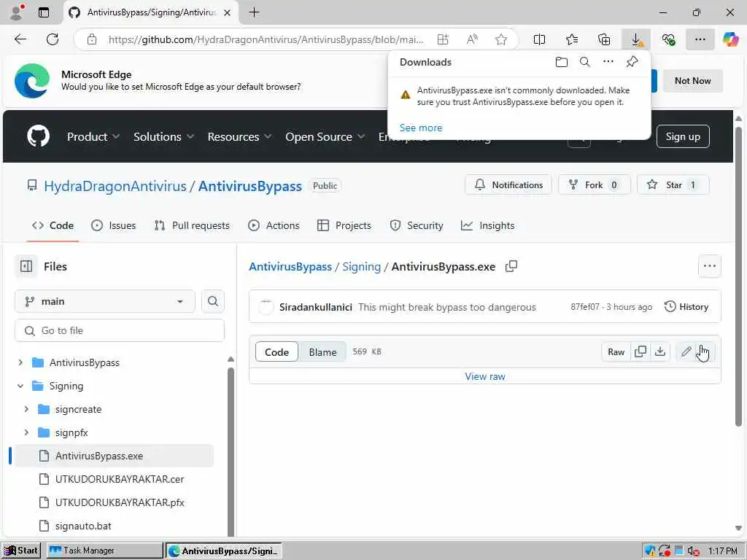Click the Notifications button
Screen dimensions: 747x560
(x=508, y=184)
